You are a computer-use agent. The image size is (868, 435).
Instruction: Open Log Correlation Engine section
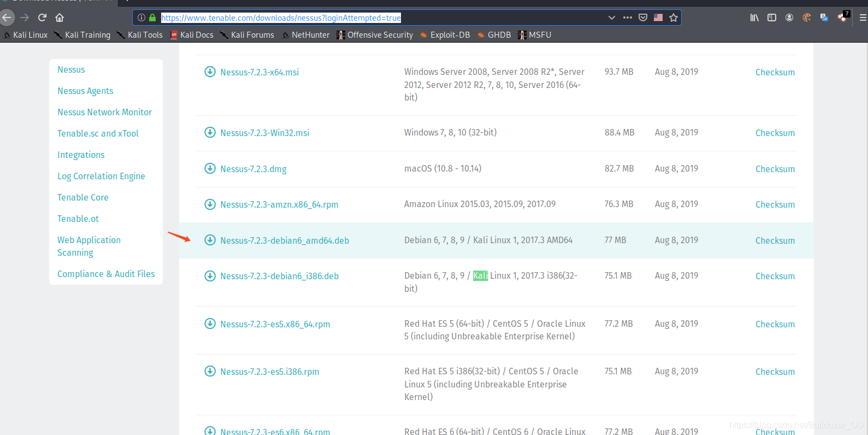click(x=101, y=176)
